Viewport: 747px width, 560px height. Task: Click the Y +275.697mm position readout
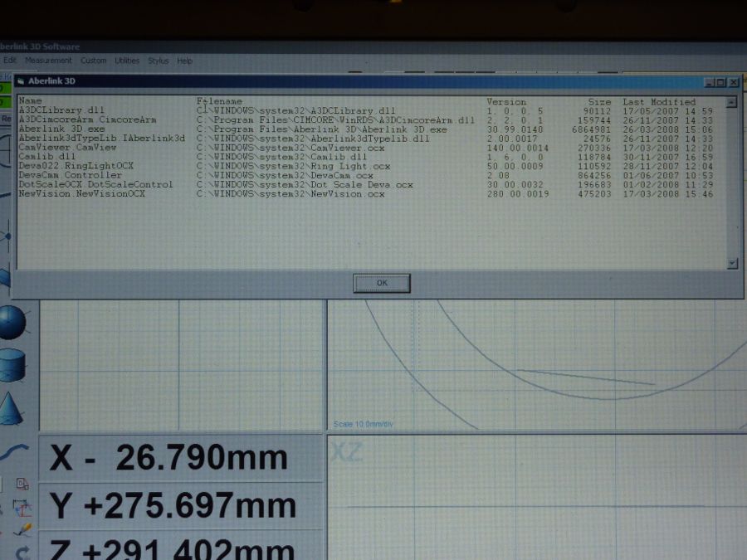tap(181, 506)
